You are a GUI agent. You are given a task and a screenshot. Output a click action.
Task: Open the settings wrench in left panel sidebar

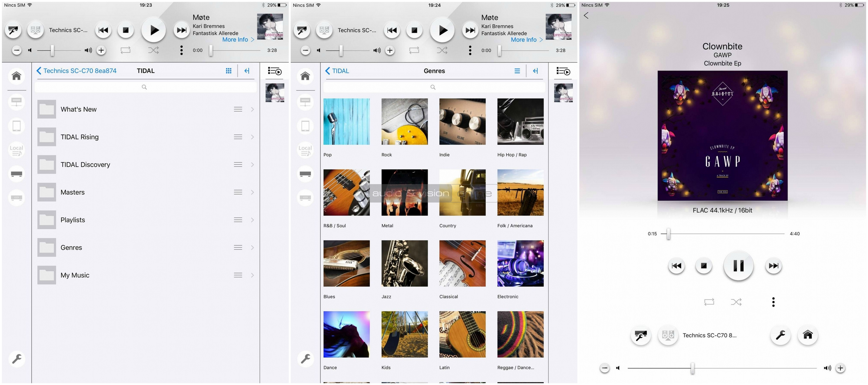(16, 359)
